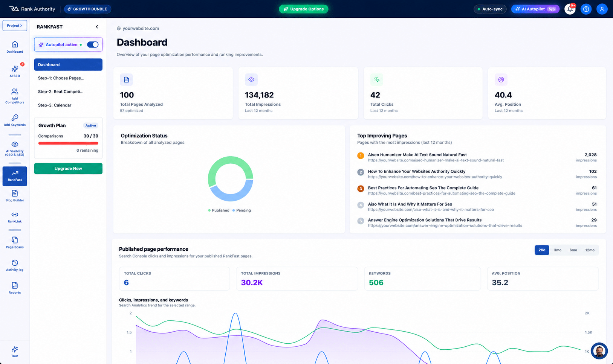This screenshot has width=613, height=364.
Task: Click the Total Clicks cursor icon
Action: pos(377,79)
